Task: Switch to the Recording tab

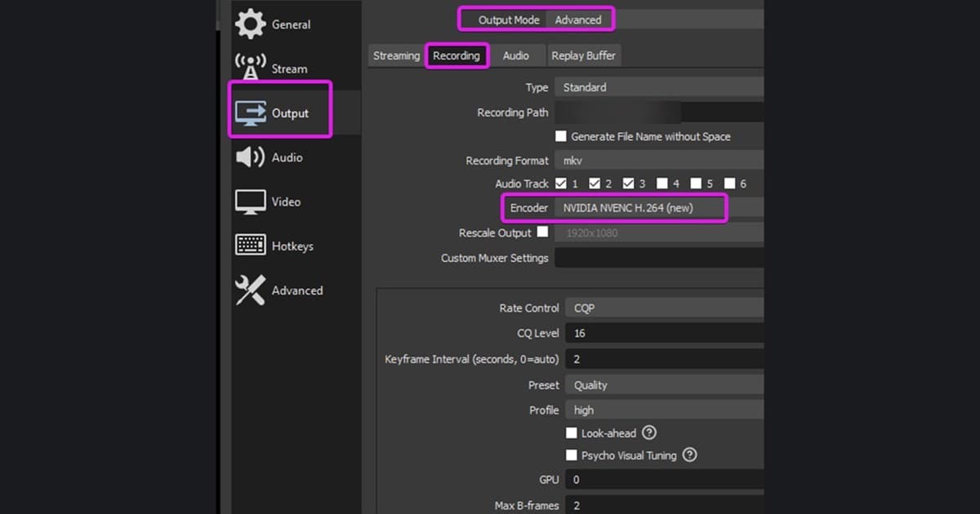Action: point(457,55)
